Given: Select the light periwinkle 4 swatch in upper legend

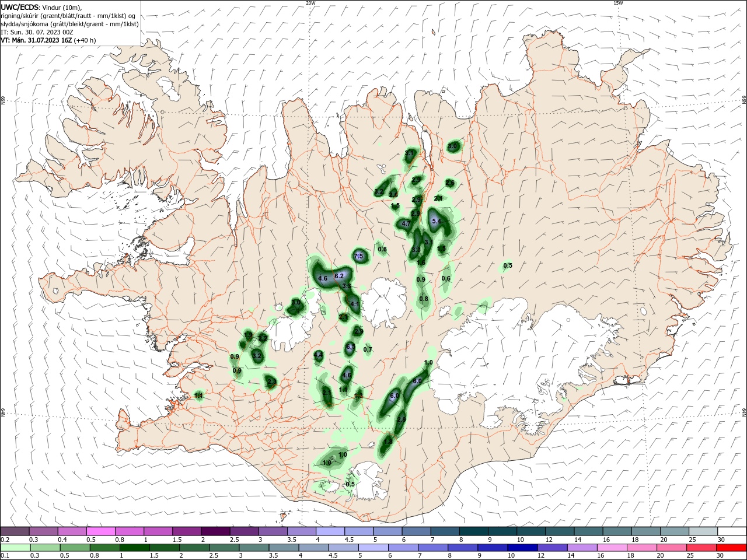Looking at the screenshot, I should 330,531.
